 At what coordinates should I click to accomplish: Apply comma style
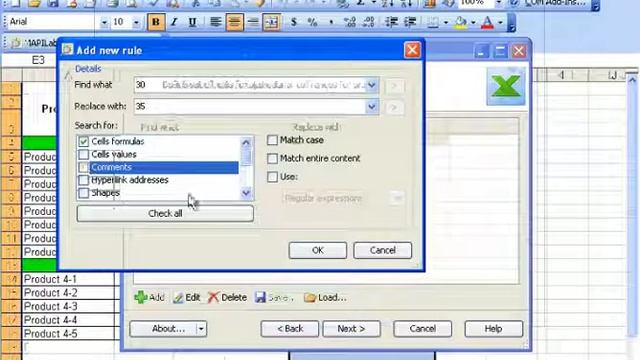tap(331, 22)
